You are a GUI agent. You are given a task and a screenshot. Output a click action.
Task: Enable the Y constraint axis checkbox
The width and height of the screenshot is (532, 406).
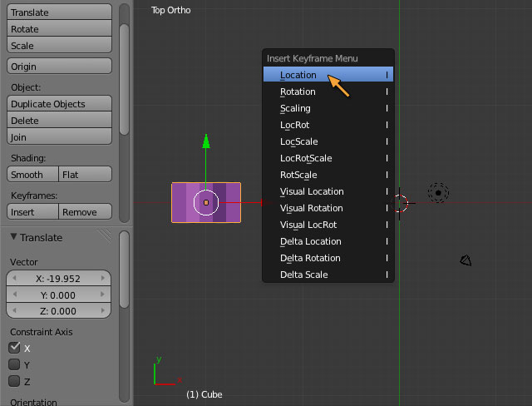(14, 364)
